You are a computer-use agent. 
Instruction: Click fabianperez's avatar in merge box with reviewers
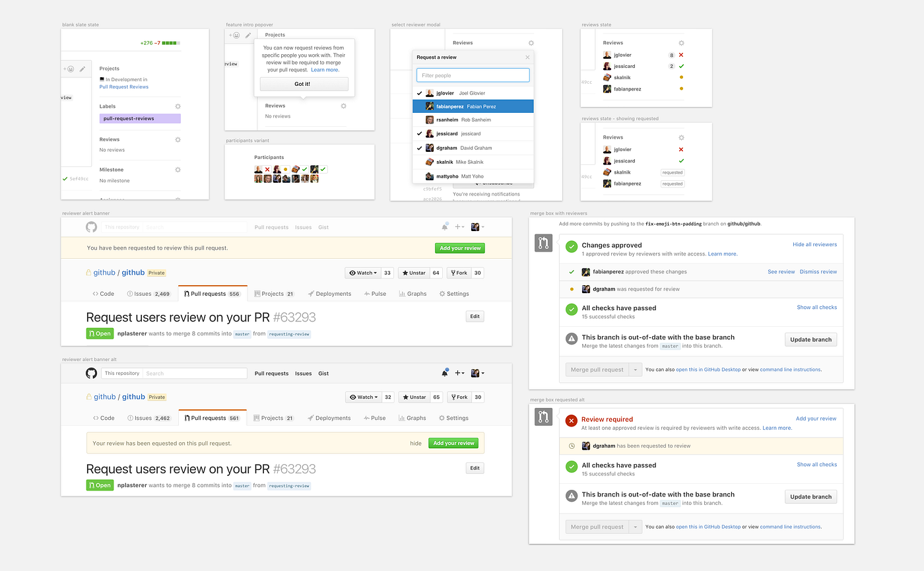point(586,272)
